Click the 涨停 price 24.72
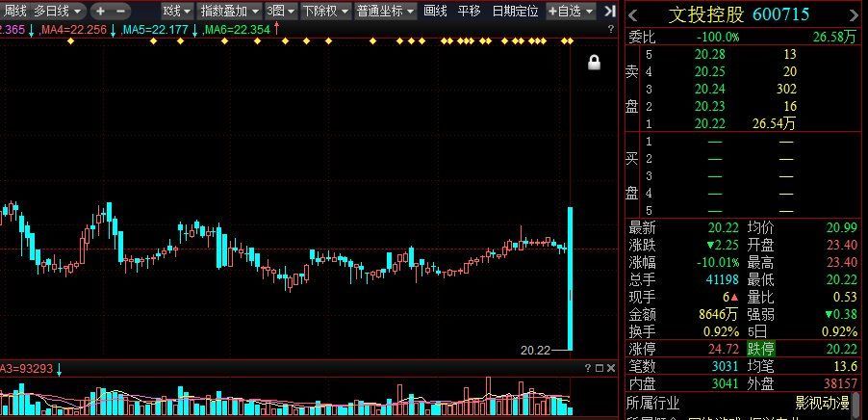 (x=725, y=349)
